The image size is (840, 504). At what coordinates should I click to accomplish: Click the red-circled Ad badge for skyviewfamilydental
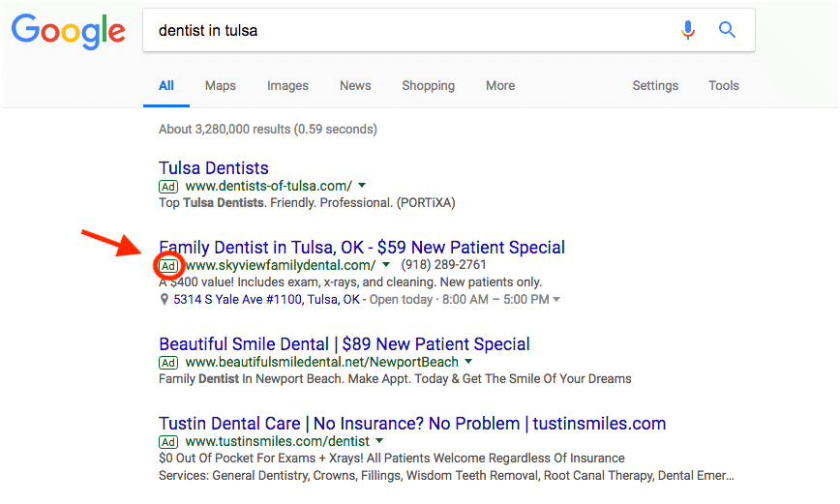[168, 265]
